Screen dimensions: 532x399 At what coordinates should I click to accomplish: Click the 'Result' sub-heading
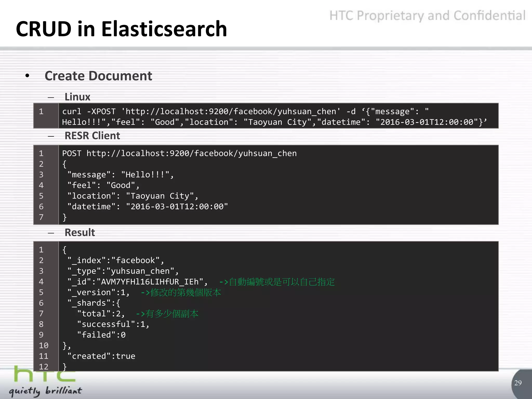tap(79, 232)
